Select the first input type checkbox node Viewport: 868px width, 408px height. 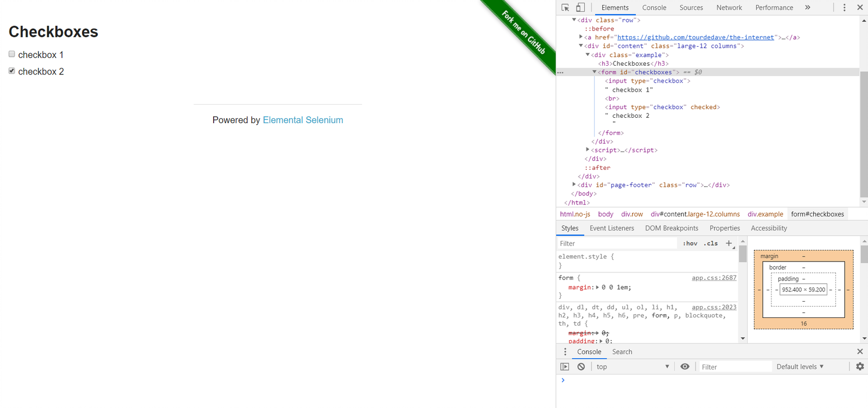tap(647, 81)
